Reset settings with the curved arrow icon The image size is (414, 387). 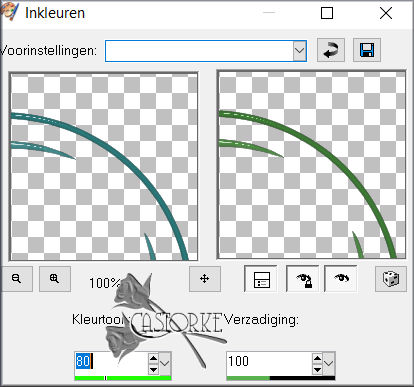point(331,50)
